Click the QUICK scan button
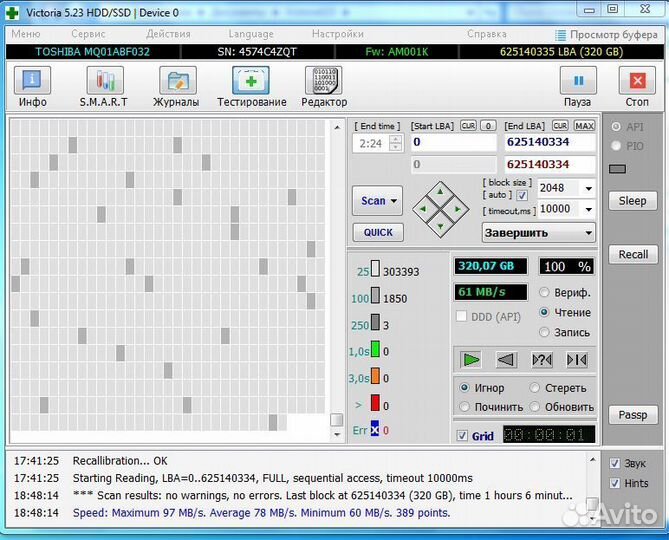The height and width of the screenshot is (540, 669). (x=378, y=232)
